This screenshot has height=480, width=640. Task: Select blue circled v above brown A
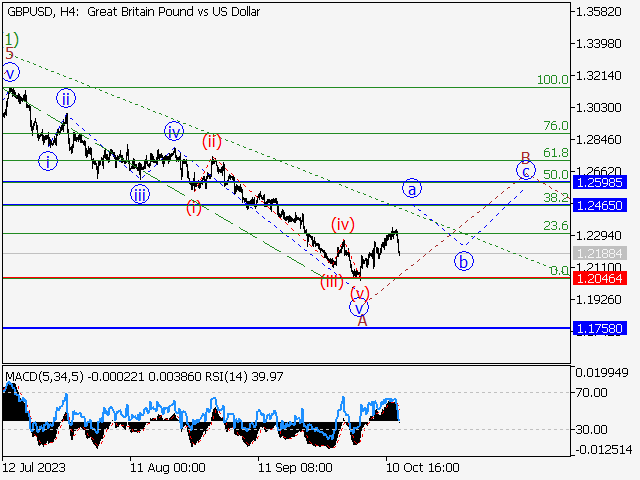359,307
